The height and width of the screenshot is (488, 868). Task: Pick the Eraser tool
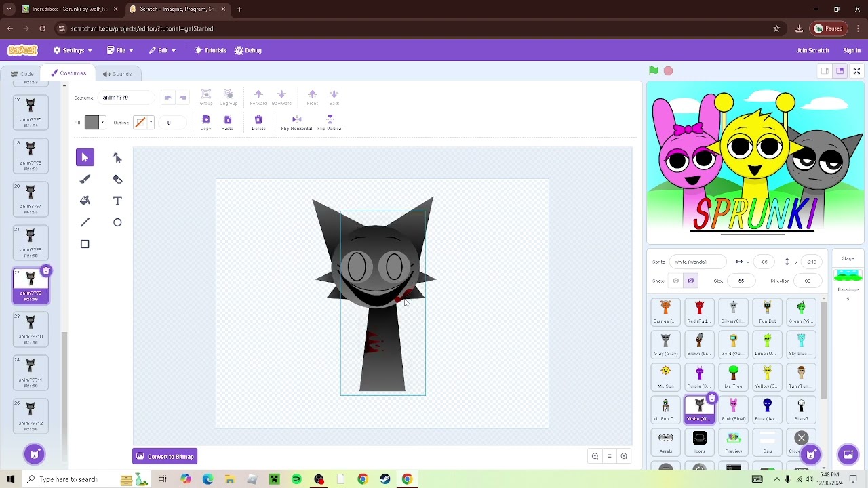click(117, 179)
